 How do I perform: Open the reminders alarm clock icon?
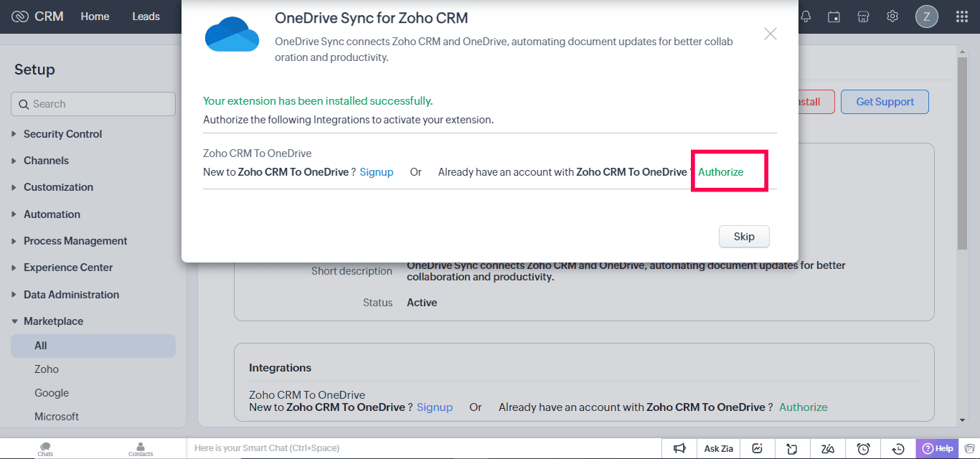click(x=864, y=448)
